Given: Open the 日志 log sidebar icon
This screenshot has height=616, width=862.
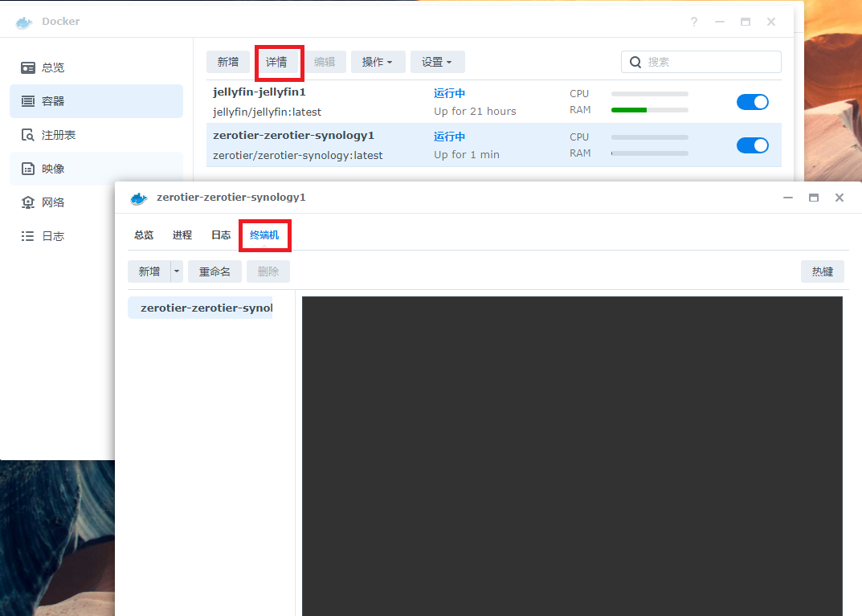Looking at the screenshot, I should click(x=28, y=236).
